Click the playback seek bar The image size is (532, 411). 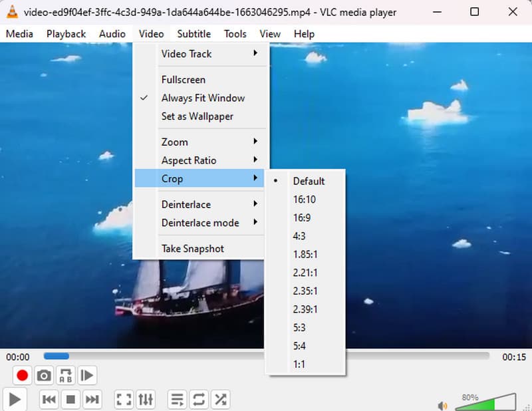[x=267, y=356]
